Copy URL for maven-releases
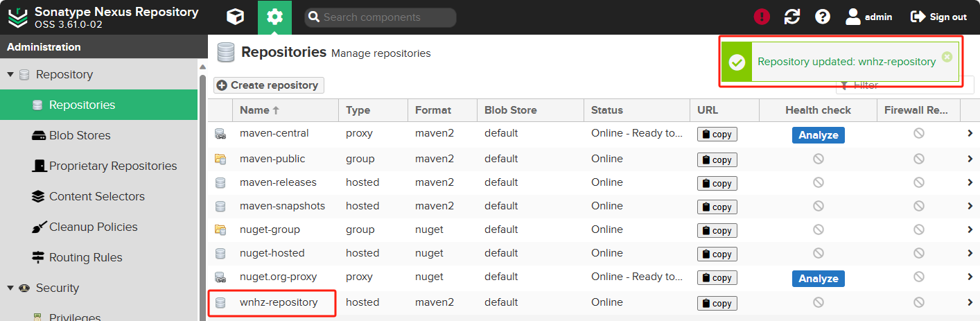This screenshot has height=321, width=980. pyautogui.click(x=717, y=183)
